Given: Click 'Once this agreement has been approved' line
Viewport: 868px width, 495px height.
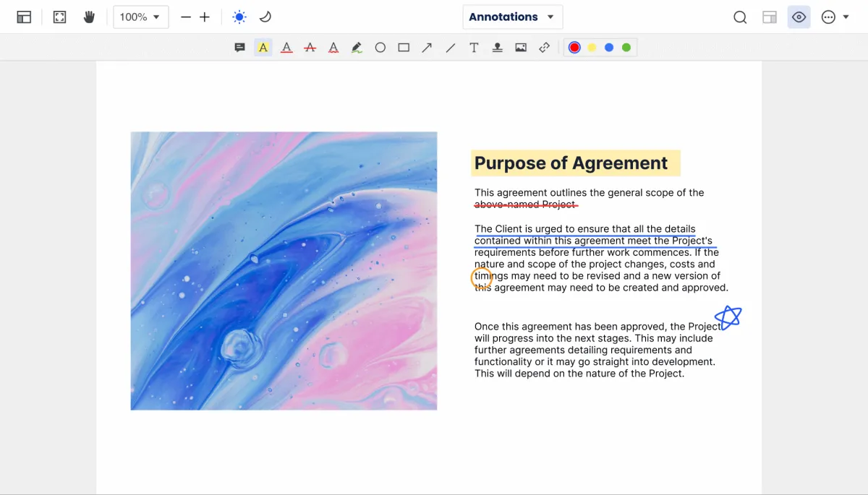Looking at the screenshot, I should tap(597, 327).
